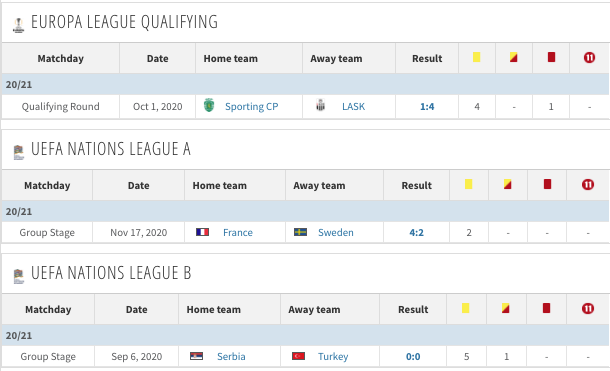Click yellow card icon in Europa League header
The image size is (610, 371).
pos(477,58)
